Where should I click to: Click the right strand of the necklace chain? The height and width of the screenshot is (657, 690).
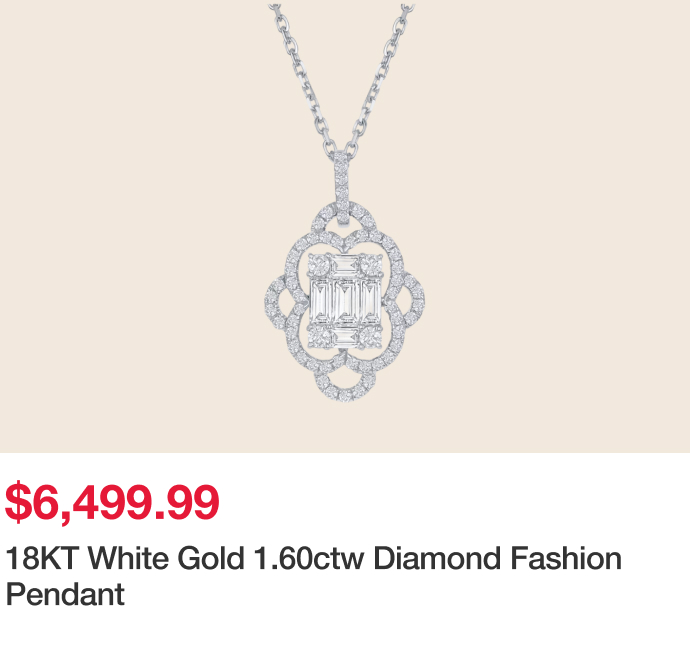click(386, 70)
